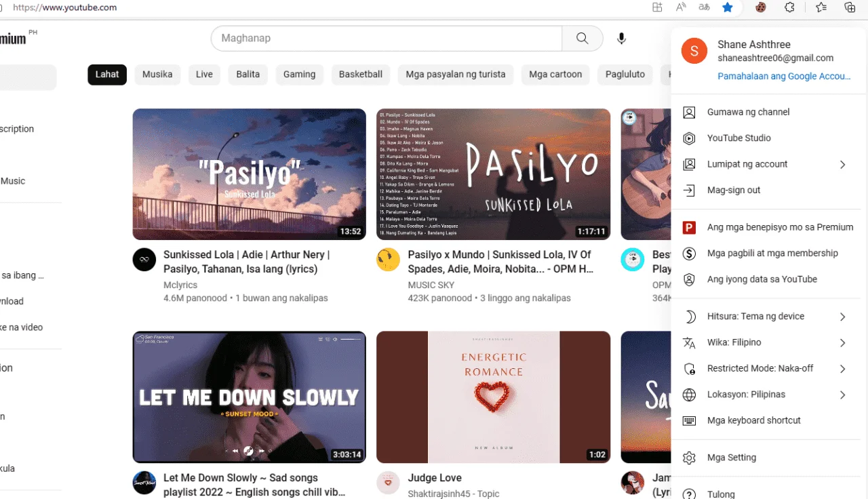Click the question mark Tulong icon
This screenshot has width=868, height=499.
point(689,494)
